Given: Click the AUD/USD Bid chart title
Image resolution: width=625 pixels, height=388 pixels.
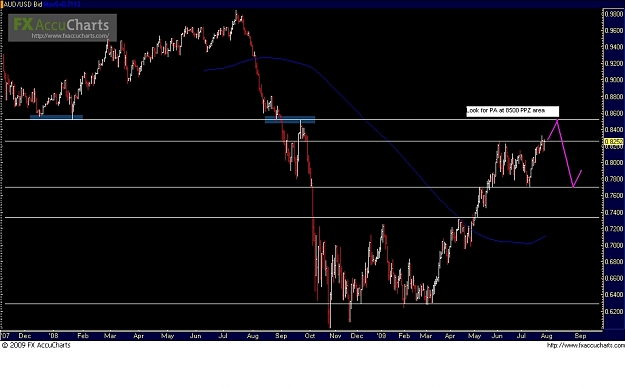Looking at the screenshot, I should tap(22, 4).
